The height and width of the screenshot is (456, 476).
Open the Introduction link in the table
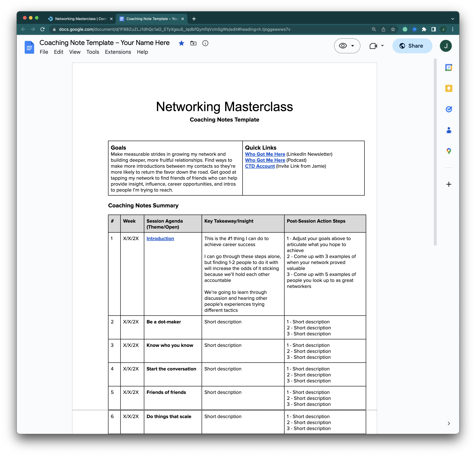(160, 238)
